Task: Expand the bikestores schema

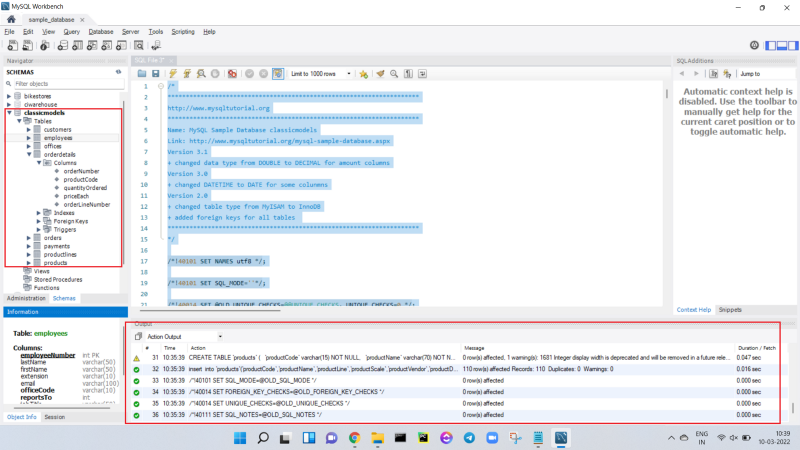Action: pos(9,96)
